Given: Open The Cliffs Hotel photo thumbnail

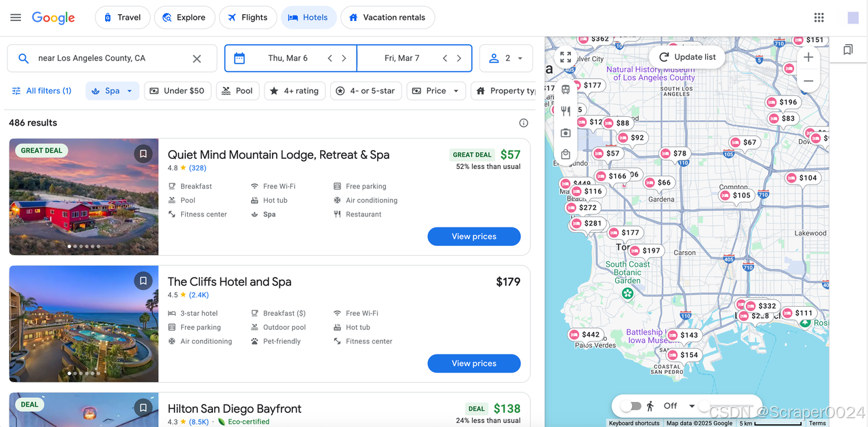Looking at the screenshot, I should click(x=84, y=324).
